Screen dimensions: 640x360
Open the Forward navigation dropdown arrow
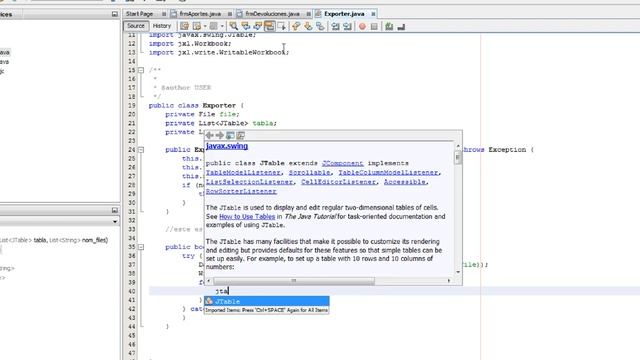(x=222, y=27)
